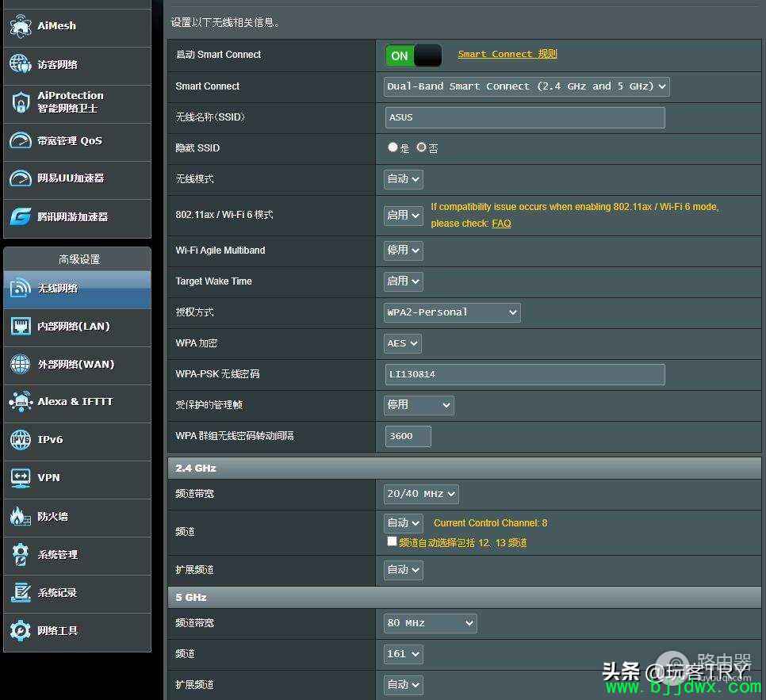Toggle the Smart Connect ON switch

click(x=413, y=55)
